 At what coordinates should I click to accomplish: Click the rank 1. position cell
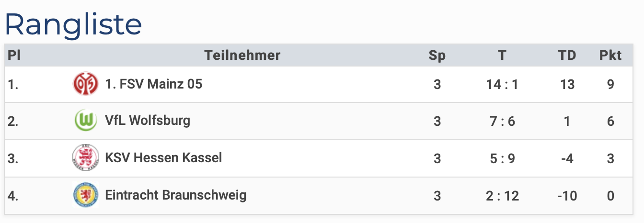click(x=13, y=85)
